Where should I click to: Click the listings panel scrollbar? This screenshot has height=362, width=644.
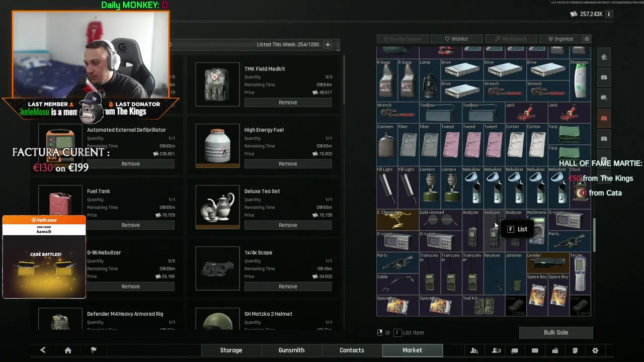(344, 79)
